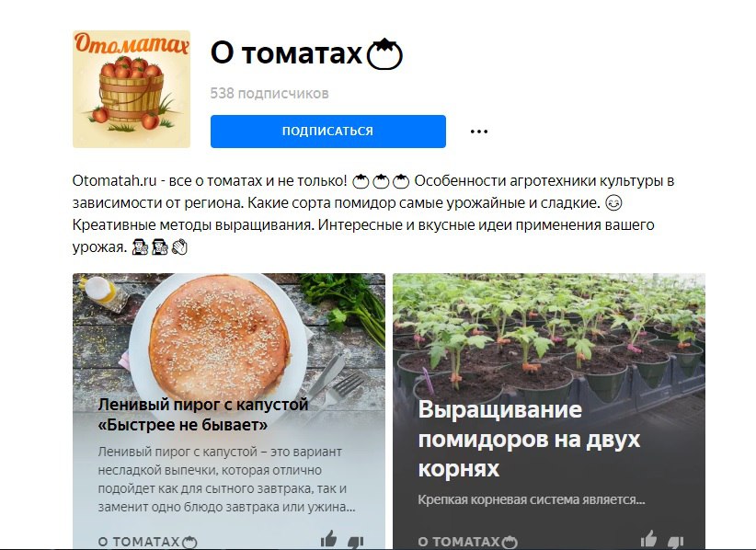Click the Крепкая корневая система snippet text

pos(532,499)
